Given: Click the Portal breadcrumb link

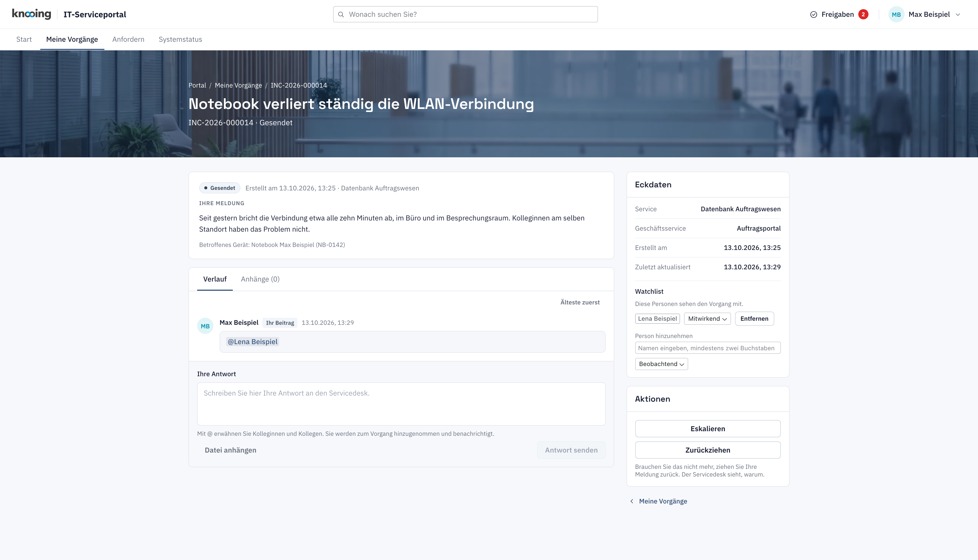Looking at the screenshot, I should tap(197, 85).
